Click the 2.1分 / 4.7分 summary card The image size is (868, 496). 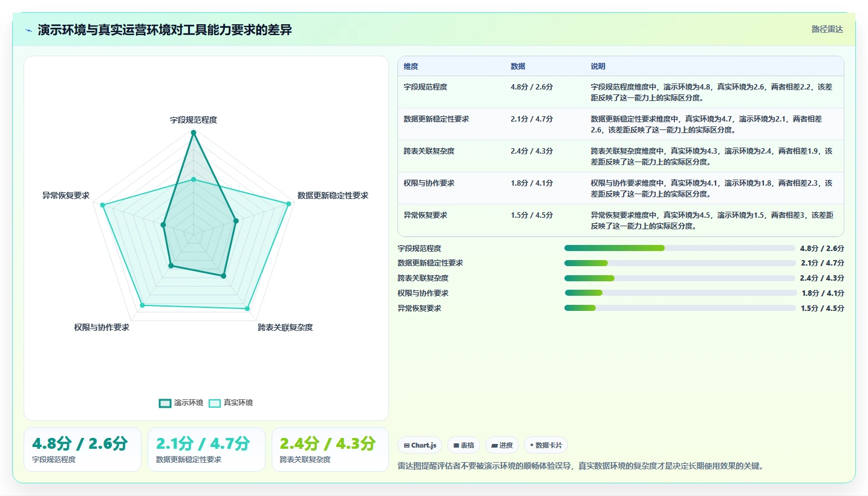click(206, 449)
